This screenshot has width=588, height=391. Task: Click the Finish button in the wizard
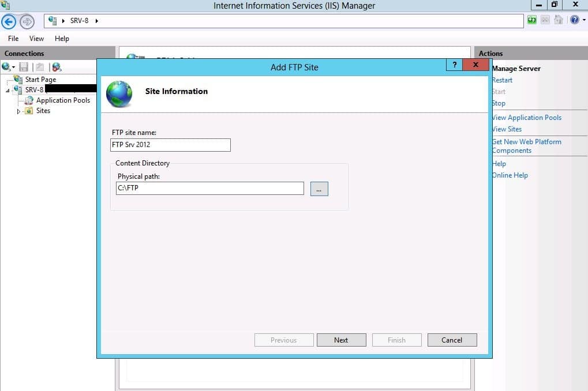tap(397, 340)
